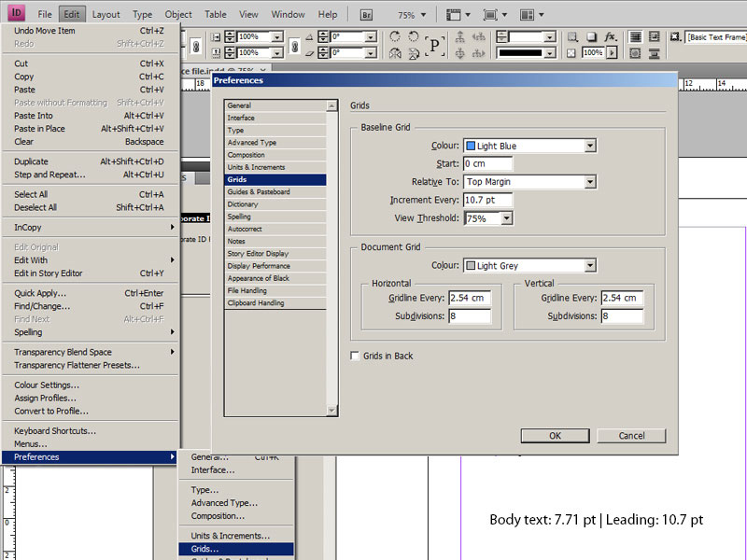Select Guides & Pasteboard in Preferences list
The image size is (747, 560).
coord(275,192)
